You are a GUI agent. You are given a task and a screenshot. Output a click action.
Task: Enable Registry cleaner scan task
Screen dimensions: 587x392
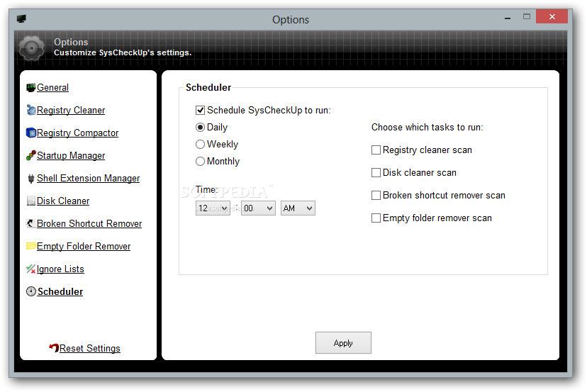tap(376, 150)
